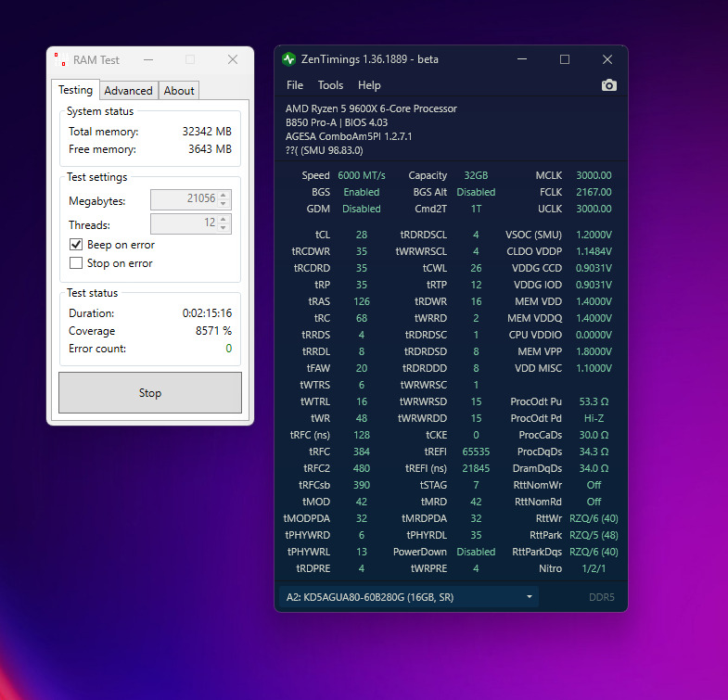
Task: Close the ZenTimings window
Action: click(x=607, y=59)
